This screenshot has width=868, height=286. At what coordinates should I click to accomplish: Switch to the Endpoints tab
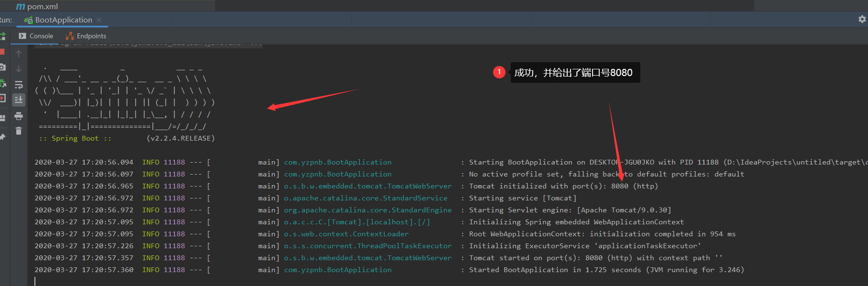click(86, 36)
